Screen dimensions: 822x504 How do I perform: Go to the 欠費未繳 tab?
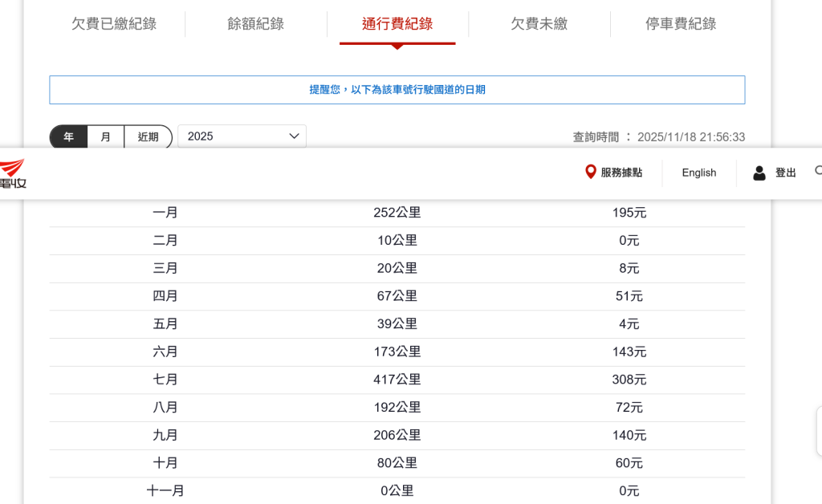click(539, 24)
